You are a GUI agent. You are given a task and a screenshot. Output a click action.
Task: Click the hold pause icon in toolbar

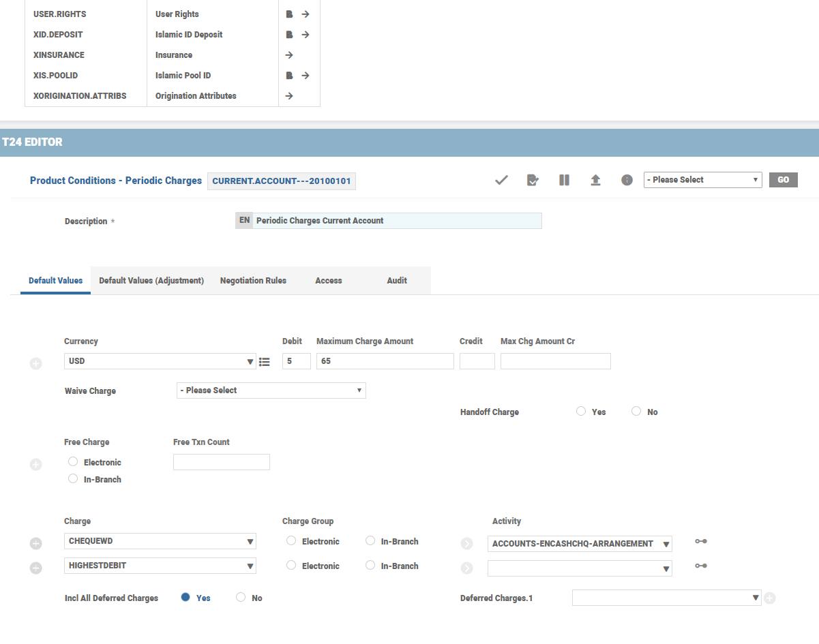[564, 180]
